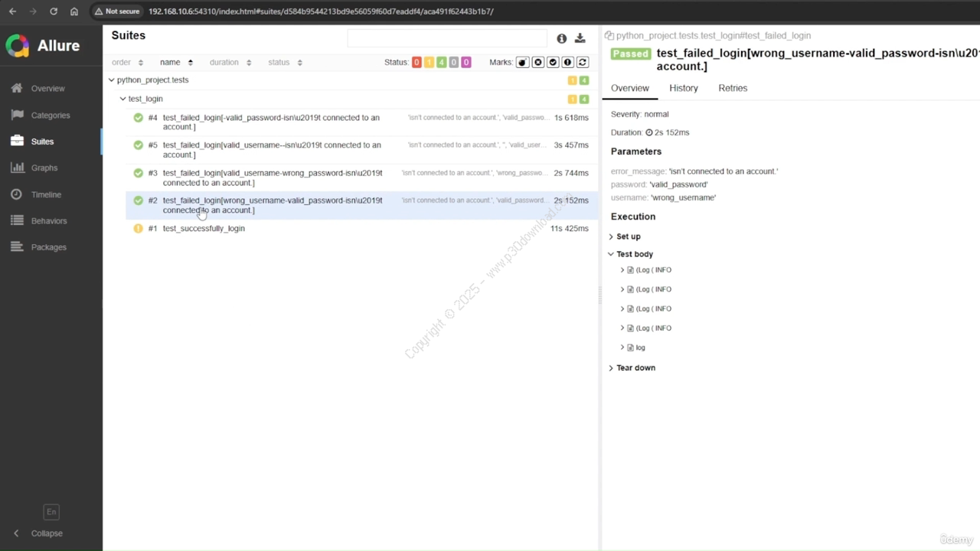Click the browser back arrow
980x551 pixels.
click(x=12, y=11)
